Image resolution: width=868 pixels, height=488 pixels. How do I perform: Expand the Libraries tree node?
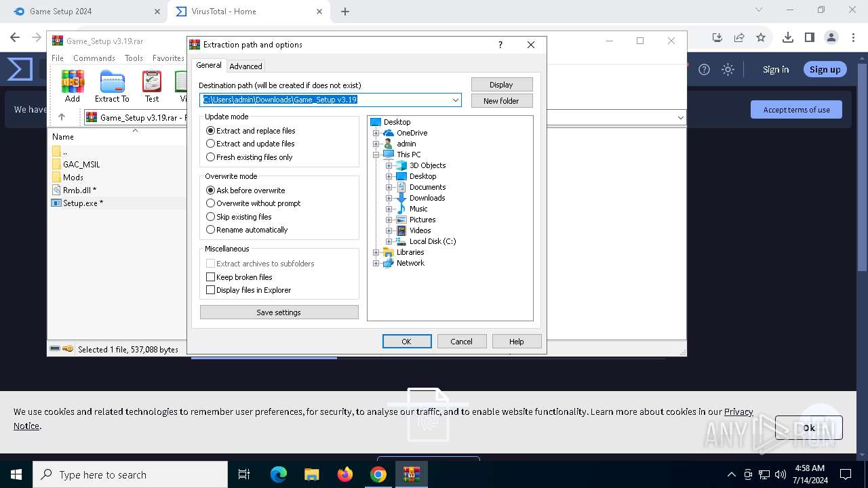[x=376, y=252]
